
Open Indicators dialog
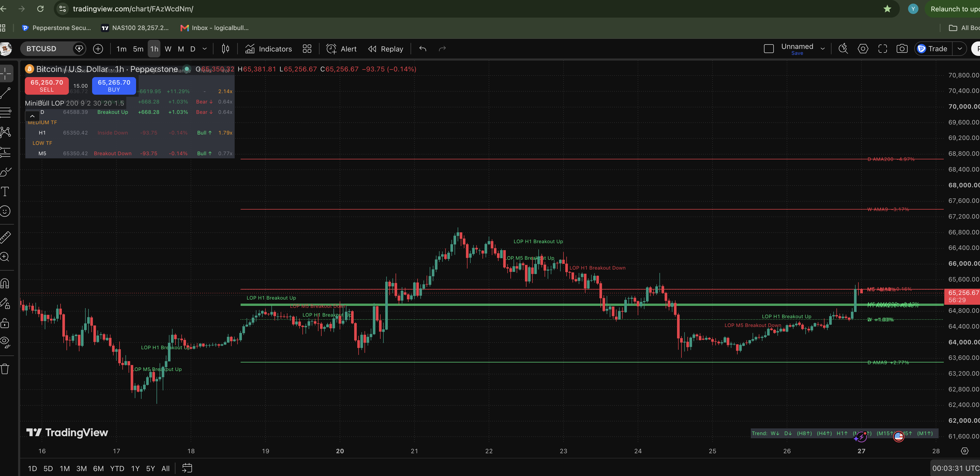pyautogui.click(x=269, y=49)
